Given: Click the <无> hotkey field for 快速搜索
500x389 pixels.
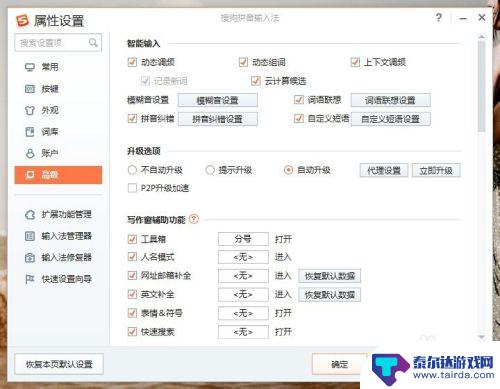Looking at the screenshot, I should pos(243,332).
